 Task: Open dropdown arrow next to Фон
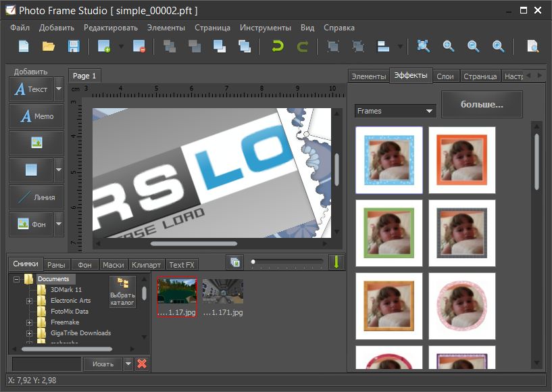(59, 224)
